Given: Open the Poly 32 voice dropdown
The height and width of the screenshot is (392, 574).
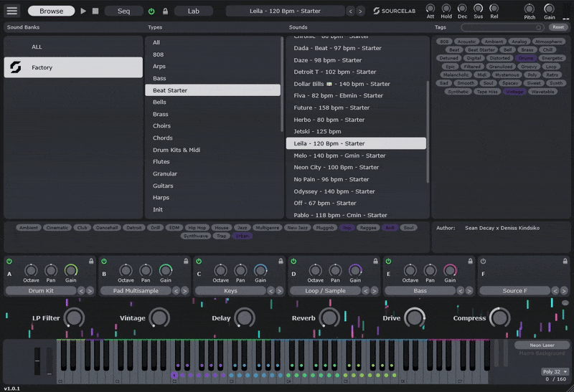Looking at the screenshot, I should click(x=555, y=372).
